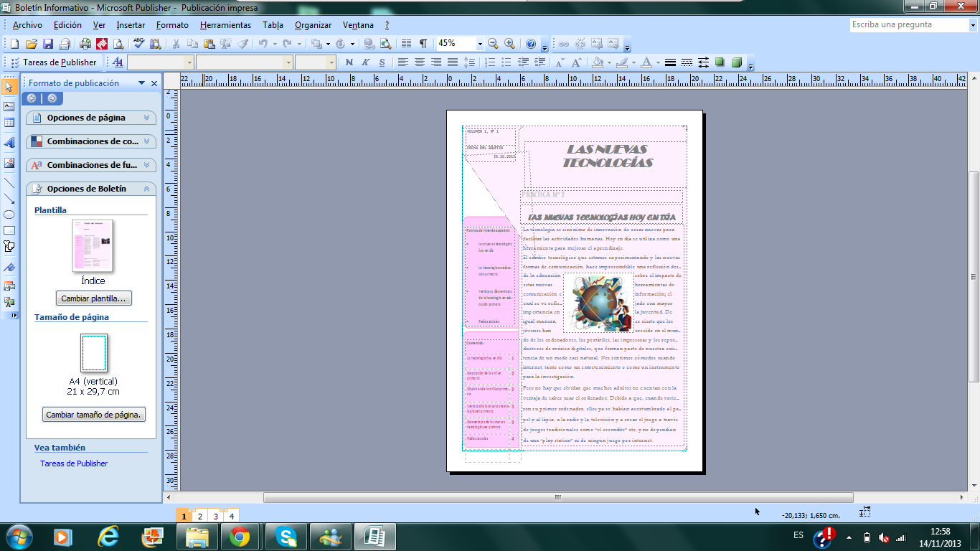Image resolution: width=980 pixels, height=551 pixels.
Task: Open the zoom level dropdown
Action: (x=480, y=44)
